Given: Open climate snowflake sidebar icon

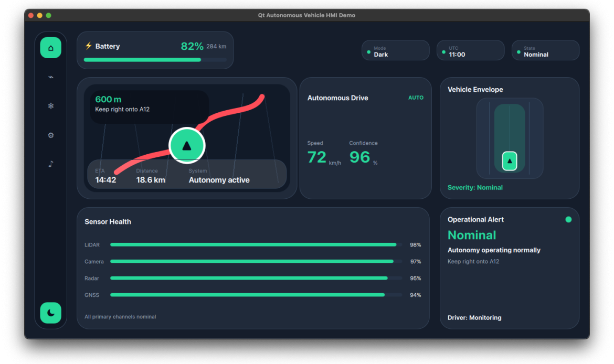Looking at the screenshot, I should (50, 106).
